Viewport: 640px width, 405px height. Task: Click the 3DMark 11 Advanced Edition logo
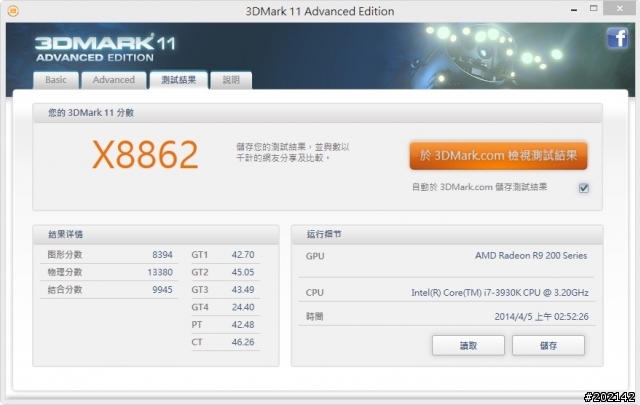(x=105, y=48)
